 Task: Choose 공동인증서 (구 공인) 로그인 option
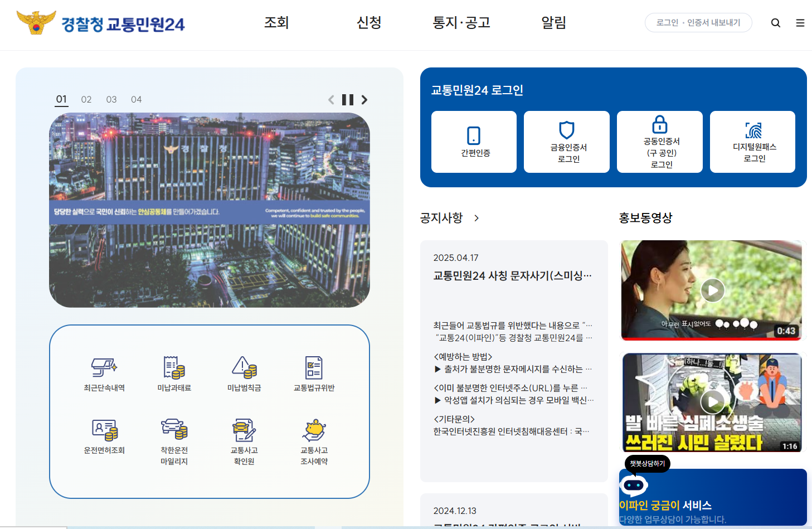(660, 142)
